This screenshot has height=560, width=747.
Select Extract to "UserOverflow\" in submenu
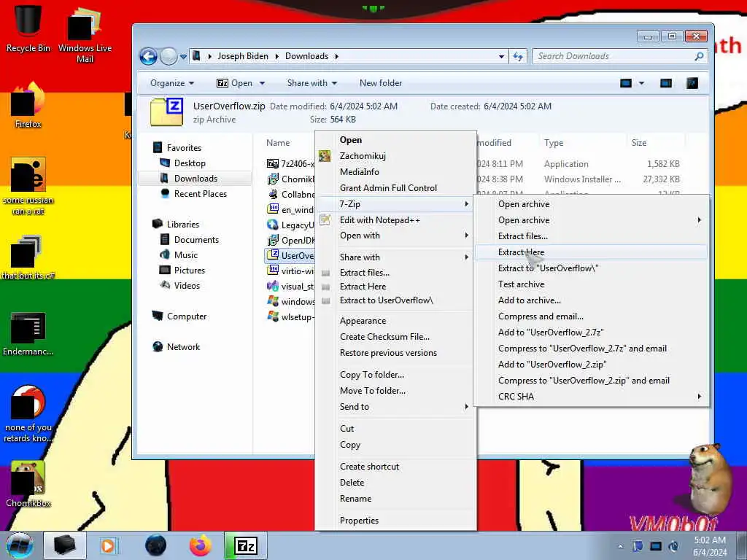591,268
